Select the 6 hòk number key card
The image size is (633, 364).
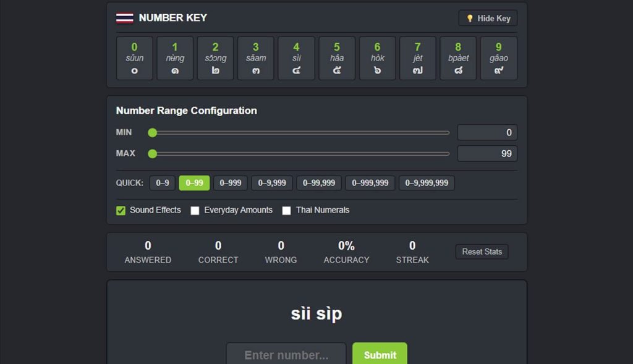point(378,58)
